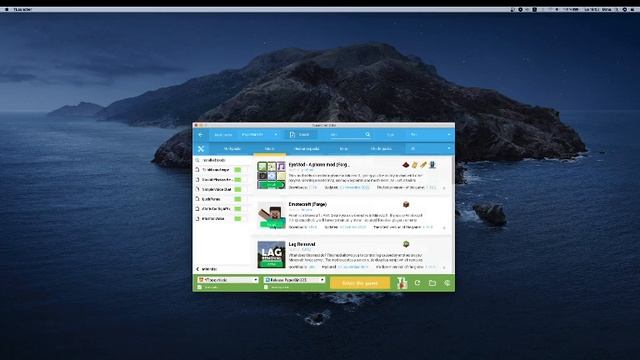Open the Apple menu

tap(6, 9)
